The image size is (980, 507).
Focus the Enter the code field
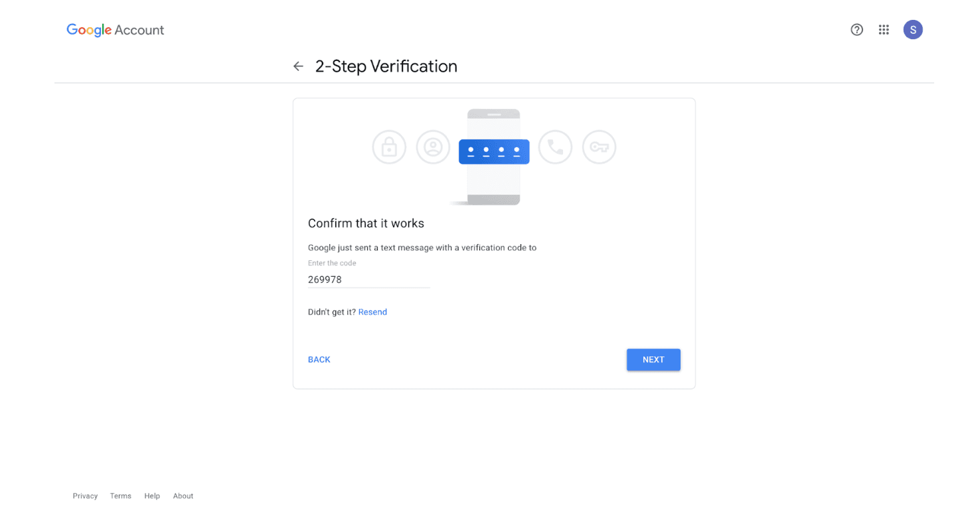click(369, 279)
